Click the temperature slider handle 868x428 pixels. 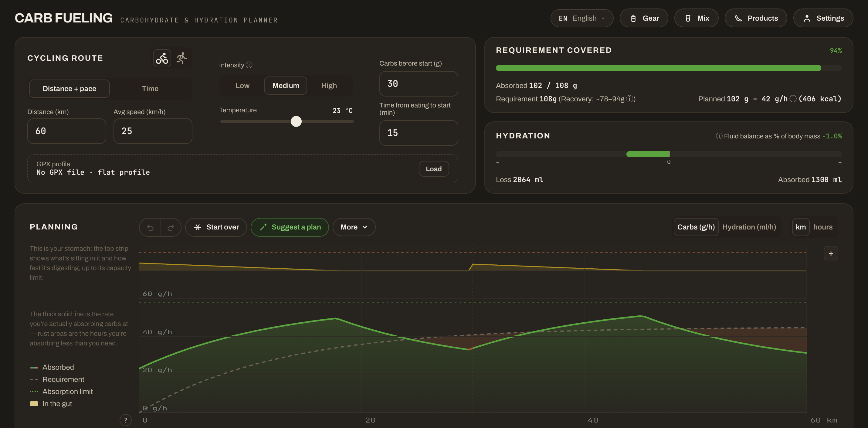[x=296, y=121]
